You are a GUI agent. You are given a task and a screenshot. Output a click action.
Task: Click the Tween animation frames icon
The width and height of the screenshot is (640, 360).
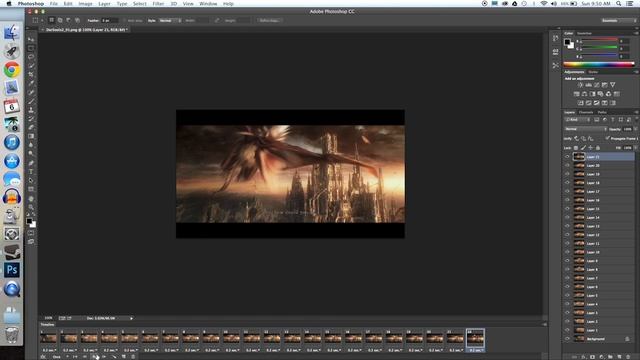pyautogui.click(x=114, y=357)
